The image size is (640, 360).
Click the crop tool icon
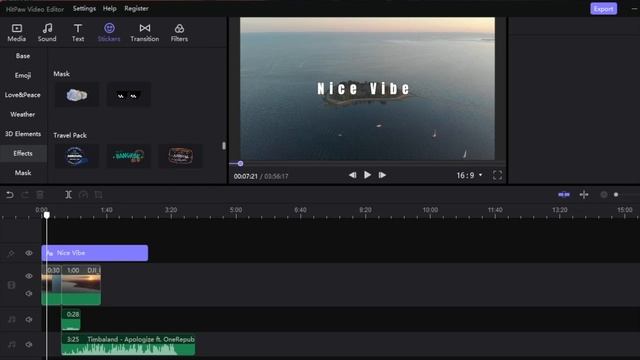point(98,195)
